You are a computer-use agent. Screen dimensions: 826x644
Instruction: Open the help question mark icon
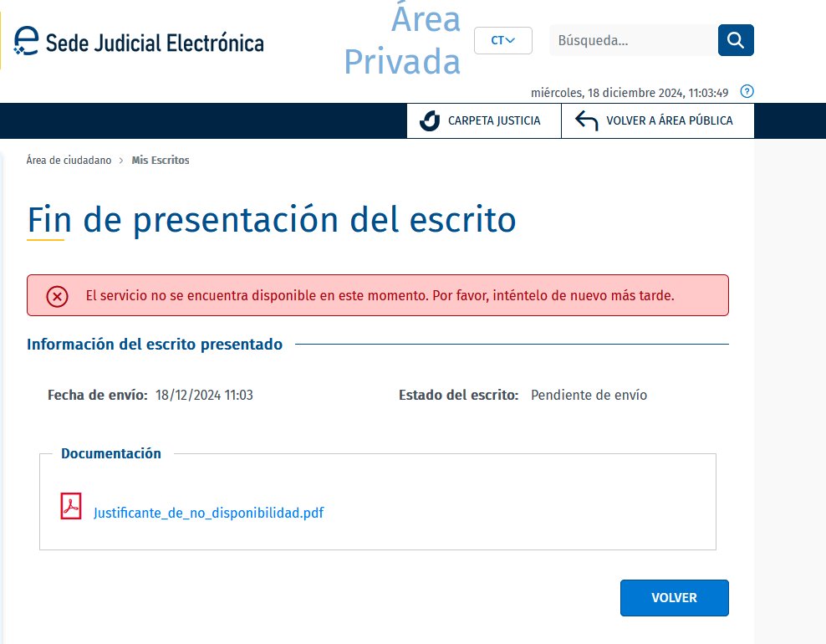click(x=747, y=92)
